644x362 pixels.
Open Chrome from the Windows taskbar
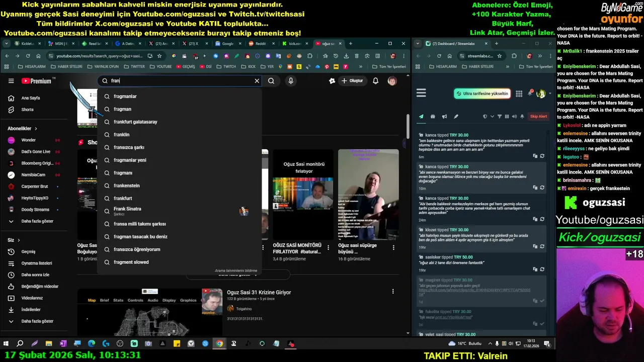click(x=219, y=344)
